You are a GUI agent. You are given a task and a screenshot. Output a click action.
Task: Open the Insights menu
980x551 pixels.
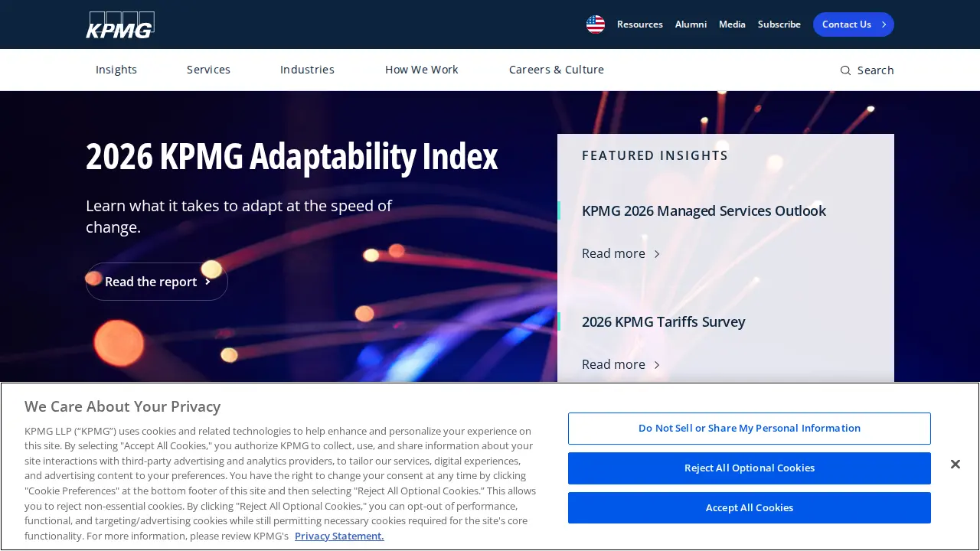pyautogui.click(x=116, y=70)
